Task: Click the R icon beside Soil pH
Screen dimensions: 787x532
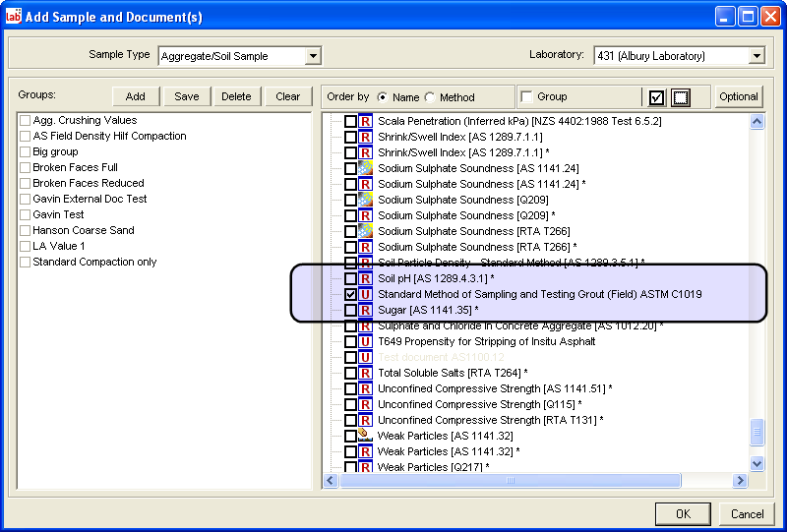Action: (365, 278)
